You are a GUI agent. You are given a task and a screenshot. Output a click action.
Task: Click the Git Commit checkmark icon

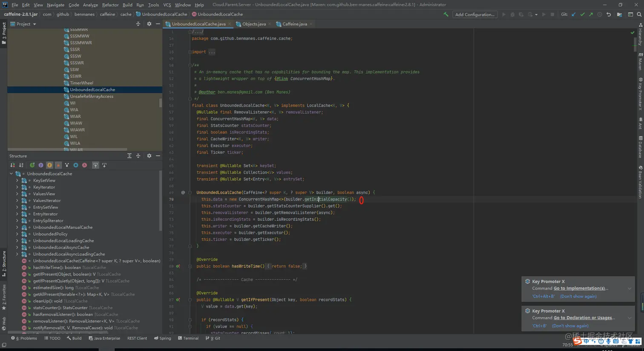point(582,14)
